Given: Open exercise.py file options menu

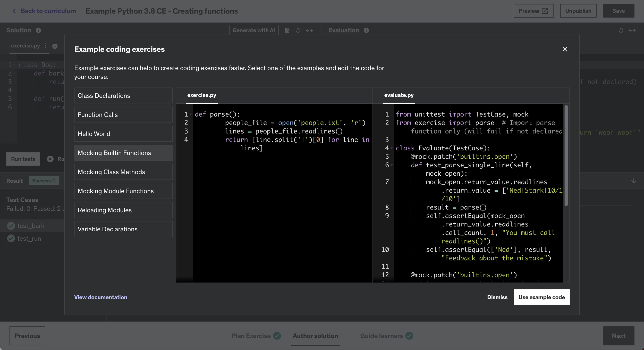Looking at the screenshot, I should click(x=46, y=46).
